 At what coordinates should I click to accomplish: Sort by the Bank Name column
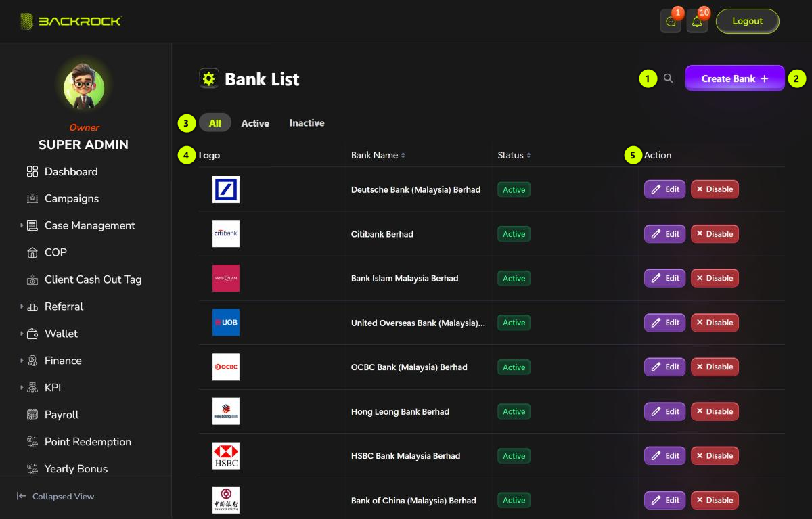pyautogui.click(x=378, y=155)
